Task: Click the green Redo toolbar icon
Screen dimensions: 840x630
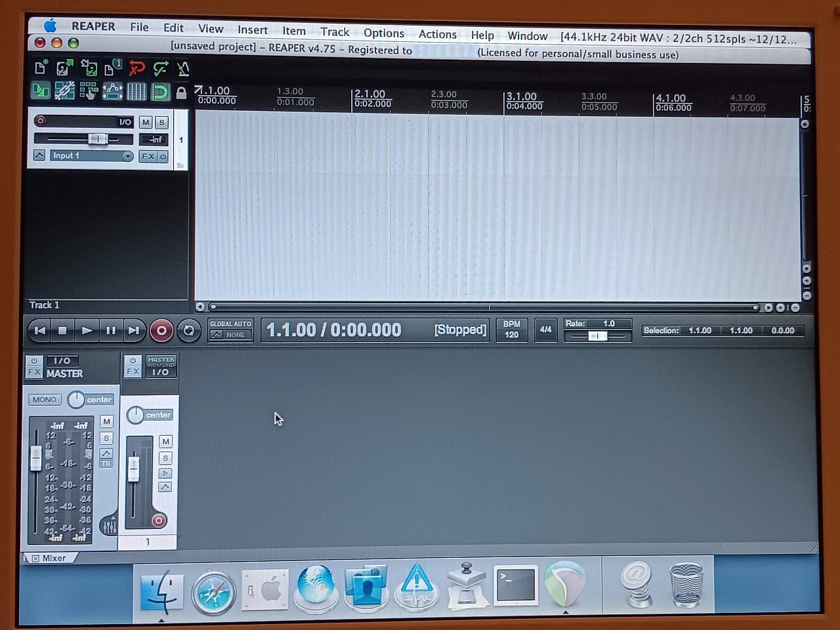Action: coord(160,68)
